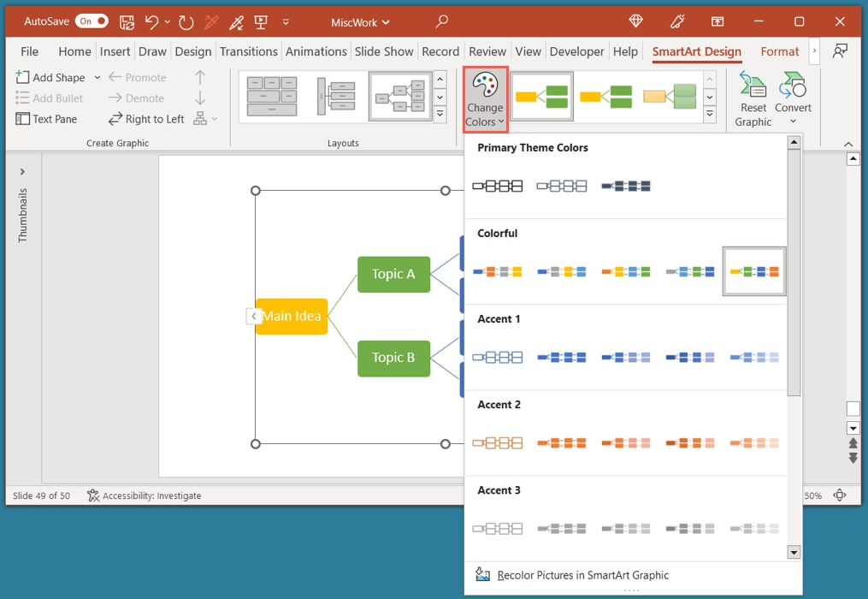Choose first Accent 1 outline swatch

coord(497,358)
